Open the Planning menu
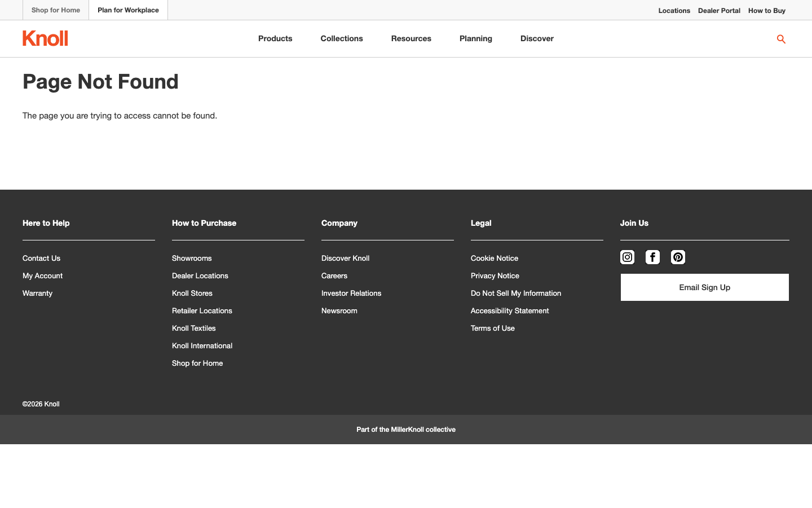The image size is (812, 508). 476,38
